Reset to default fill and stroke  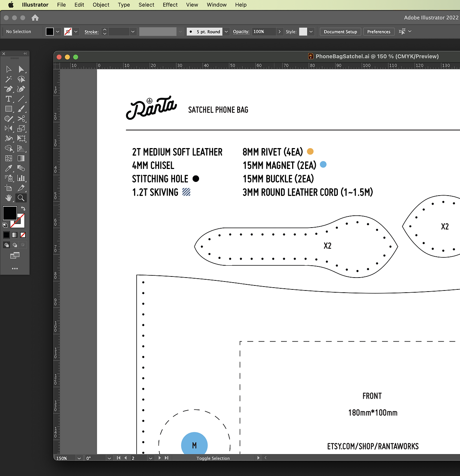pyautogui.click(x=5, y=225)
